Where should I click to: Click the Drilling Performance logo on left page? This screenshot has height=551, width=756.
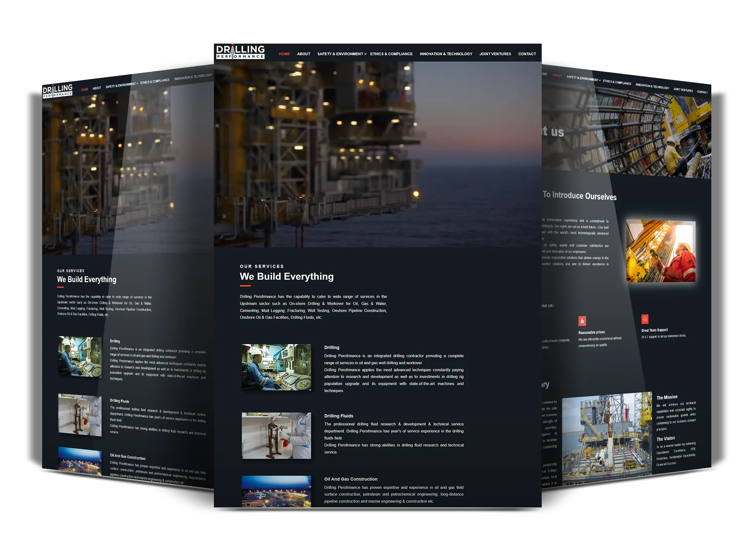pyautogui.click(x=58, y=91)
